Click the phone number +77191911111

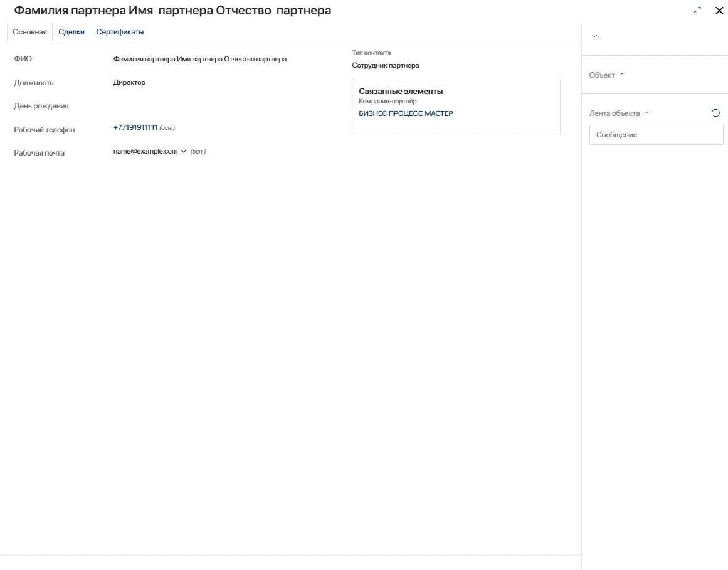(135, 127)
